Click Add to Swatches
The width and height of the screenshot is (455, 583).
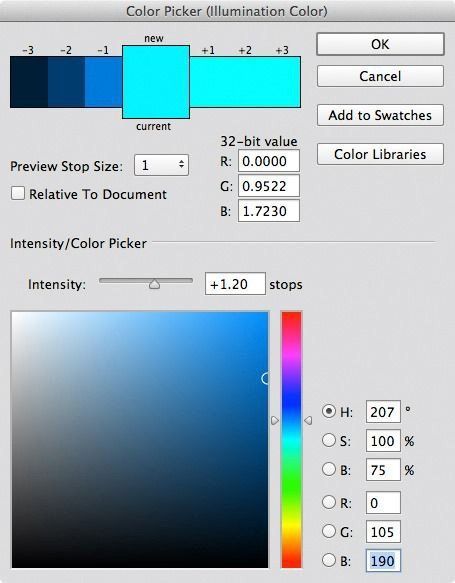(380, 115)
